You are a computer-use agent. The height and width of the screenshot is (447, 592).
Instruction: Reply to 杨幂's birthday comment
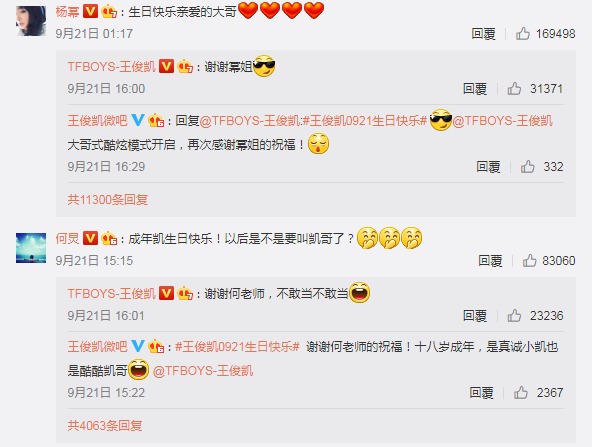(483, 34)
